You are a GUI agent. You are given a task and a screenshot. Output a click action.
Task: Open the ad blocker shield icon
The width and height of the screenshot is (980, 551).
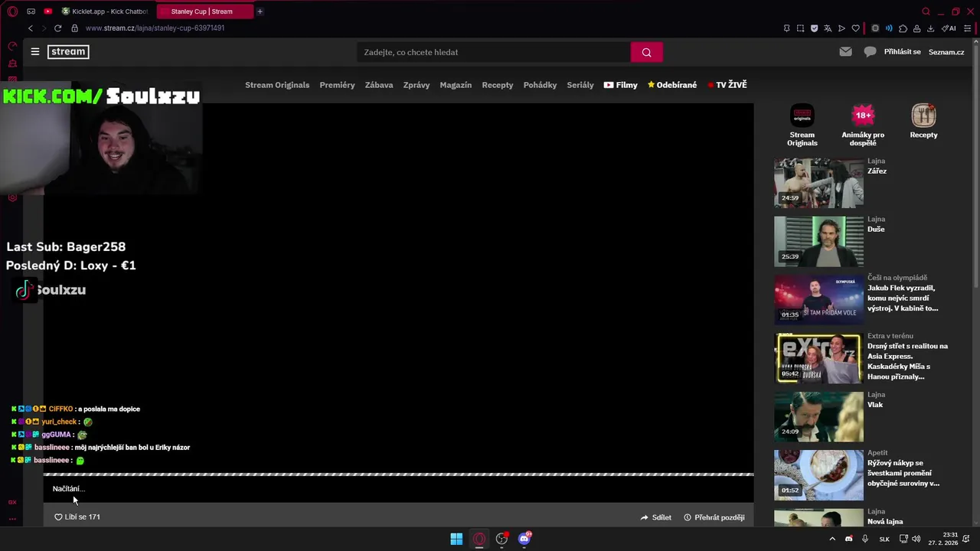click(x=814, y=28)
